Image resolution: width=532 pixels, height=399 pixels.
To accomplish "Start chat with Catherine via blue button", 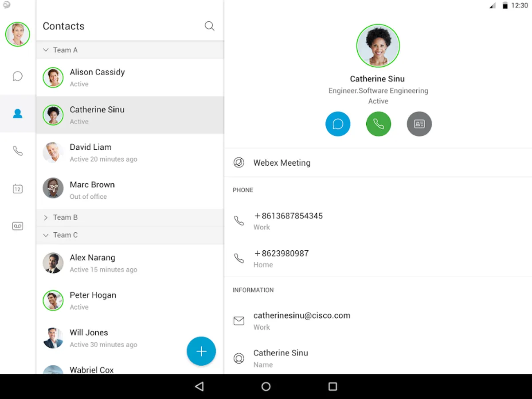I will point(338,124).
